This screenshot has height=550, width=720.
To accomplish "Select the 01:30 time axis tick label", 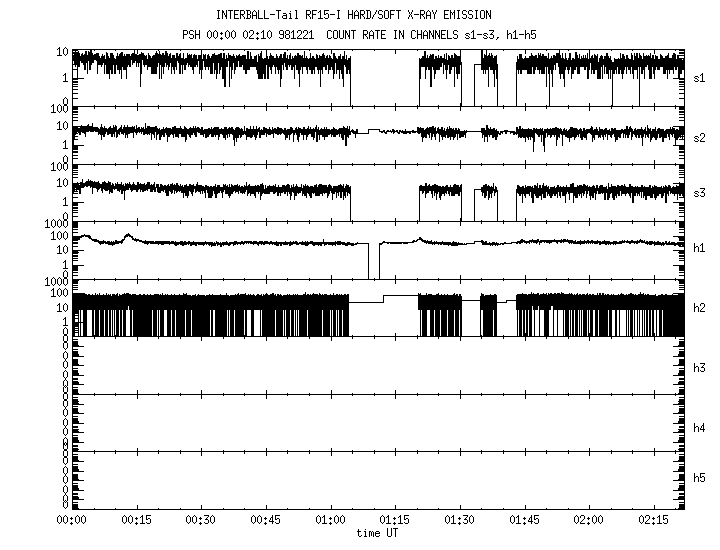I will pos(460,521).
